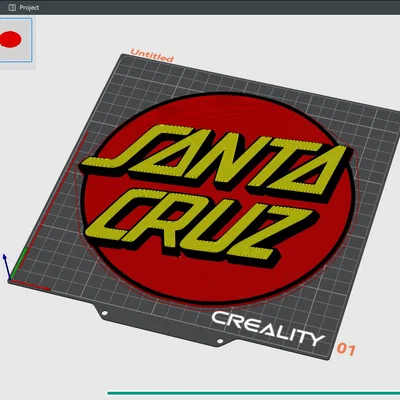
Task: Click the Untitled plate name label
Action: [152, 56]
